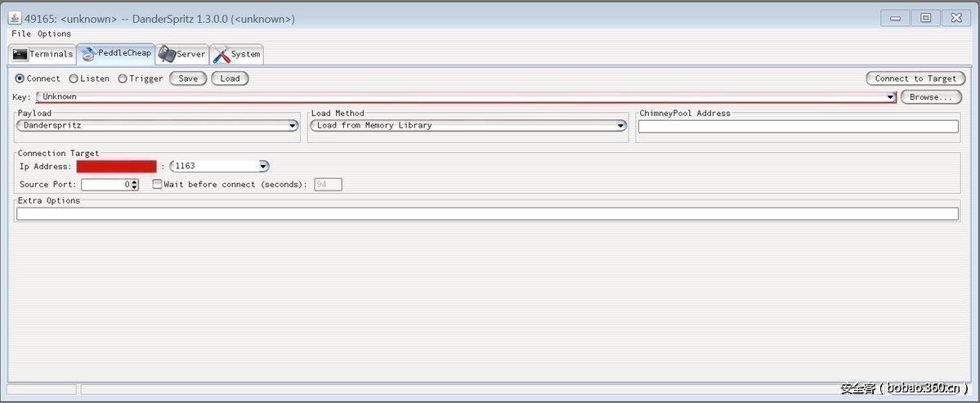Click Connect to Target button
Image resolution: width=980 pixels, height=403 pixels.
coord(915,78)
